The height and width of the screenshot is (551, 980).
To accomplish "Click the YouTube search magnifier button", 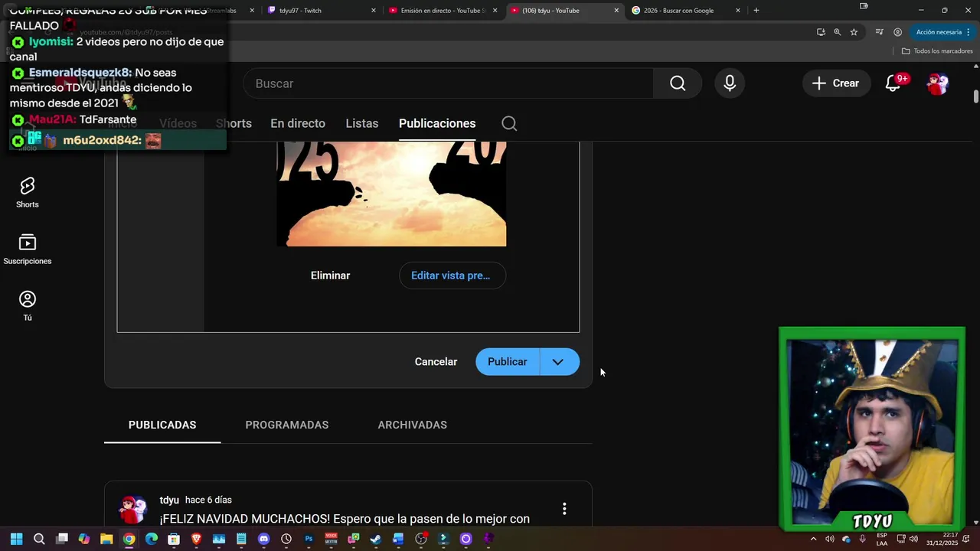I will (678, 83).
